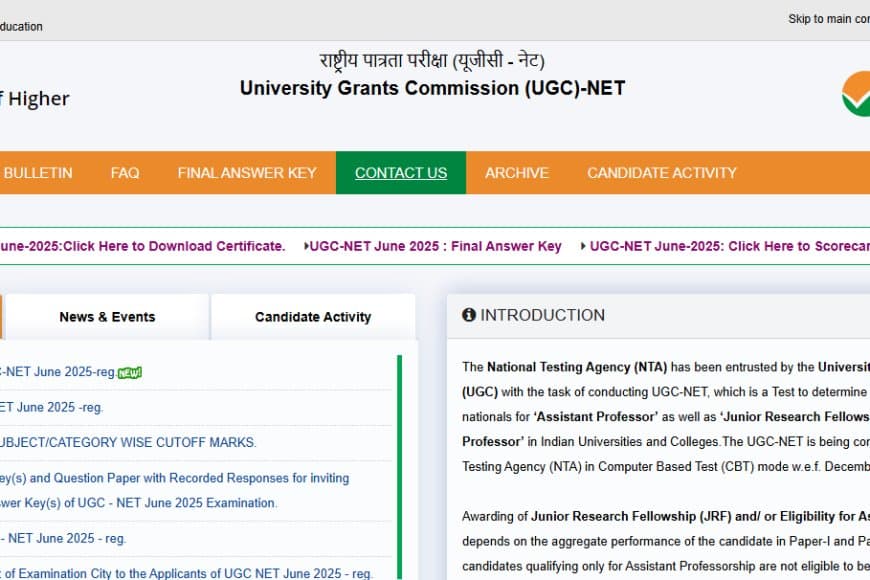Click the arrow marker before the Scorecard ticker item
Image resolution: width=870 pixels, height=580 pixels.
tap(582, 246)
